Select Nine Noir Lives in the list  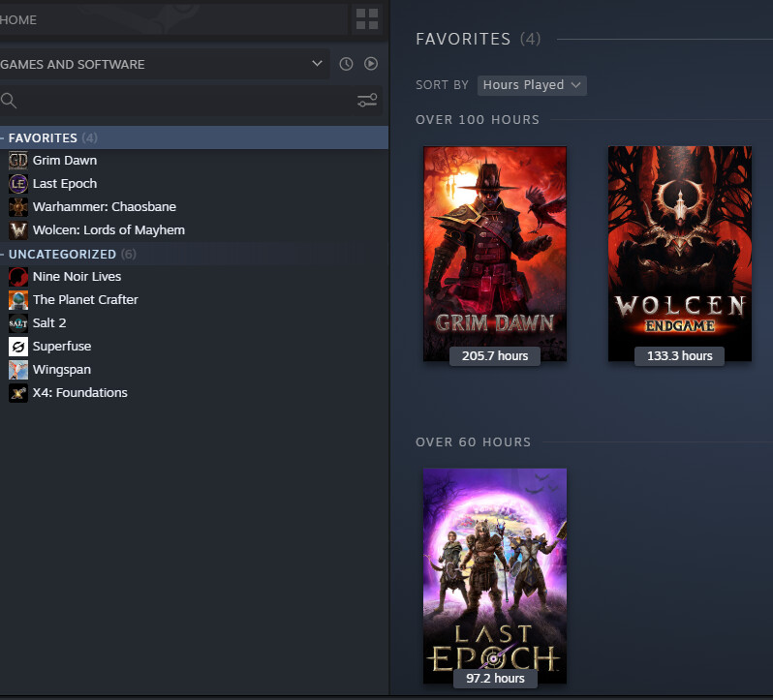click(x=77, y=276)
